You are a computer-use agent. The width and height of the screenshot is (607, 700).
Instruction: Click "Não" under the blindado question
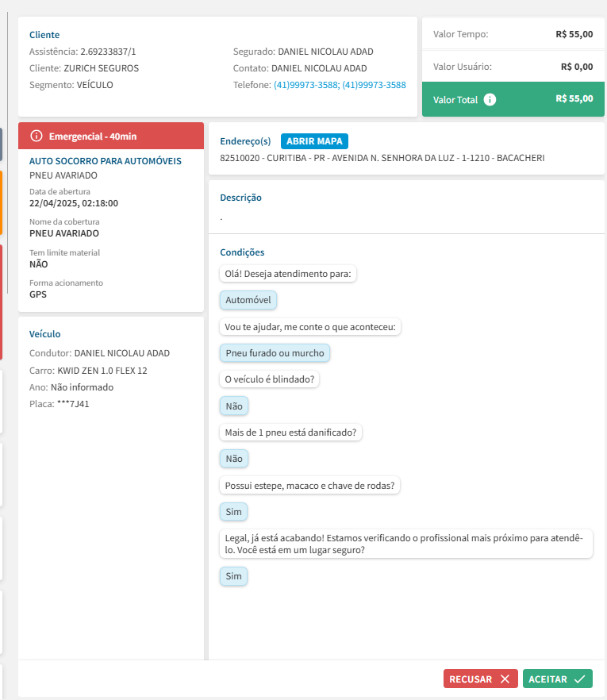click(x=233, y=406)
